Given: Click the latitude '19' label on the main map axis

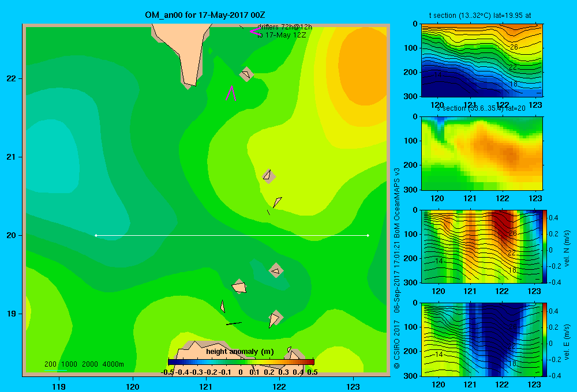Looking at the screenshot, I should point(12,314).
